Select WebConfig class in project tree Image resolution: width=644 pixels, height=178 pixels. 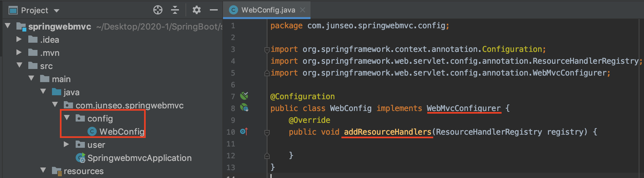point(122,132)
